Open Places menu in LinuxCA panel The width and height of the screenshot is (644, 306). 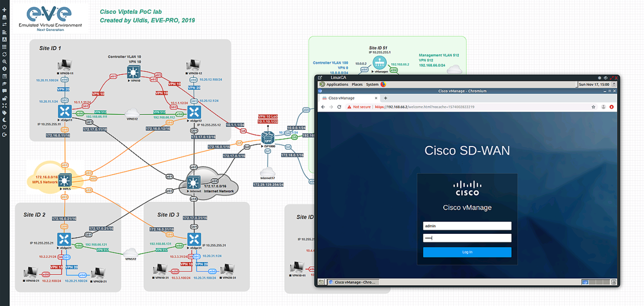[357, 84]
